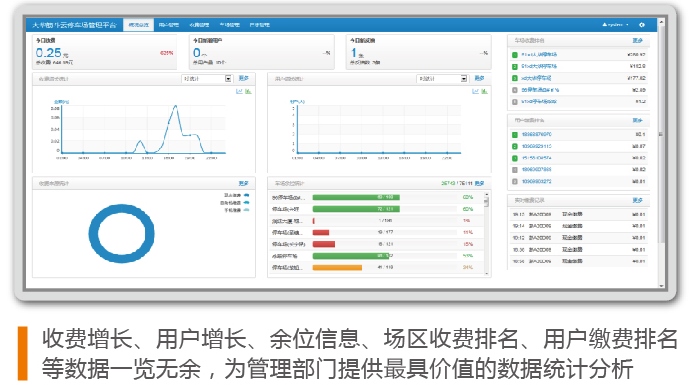Select the highlighted overview tab in navbar
This screenshot has height=385, width=696.
(138, 25)
